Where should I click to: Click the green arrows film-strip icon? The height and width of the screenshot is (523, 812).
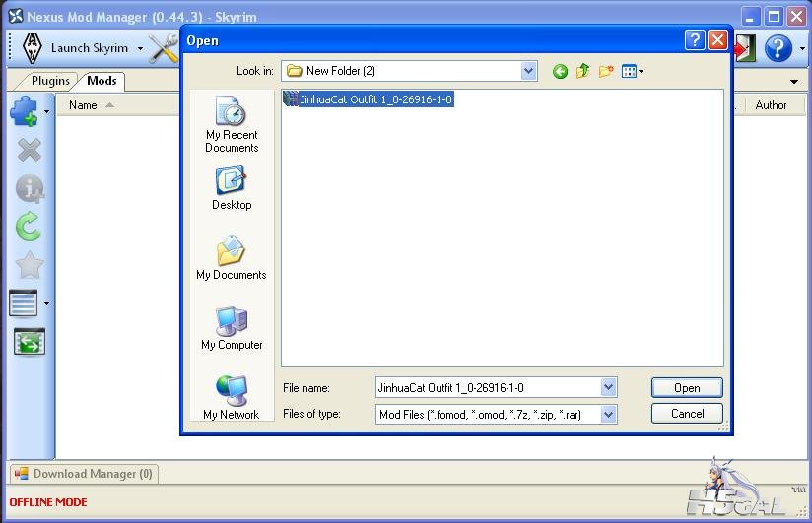30,342
